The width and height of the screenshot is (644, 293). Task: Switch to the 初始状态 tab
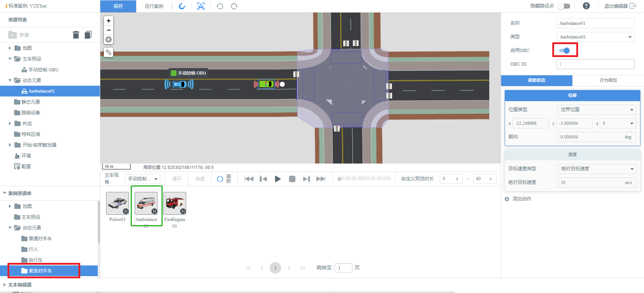click(x=537, y=80)
